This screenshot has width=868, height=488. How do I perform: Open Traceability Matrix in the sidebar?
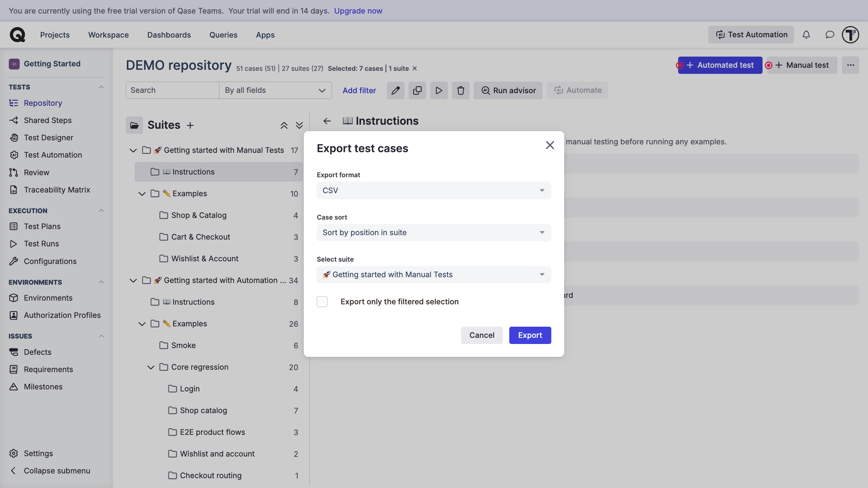click(x=56, y=190)
